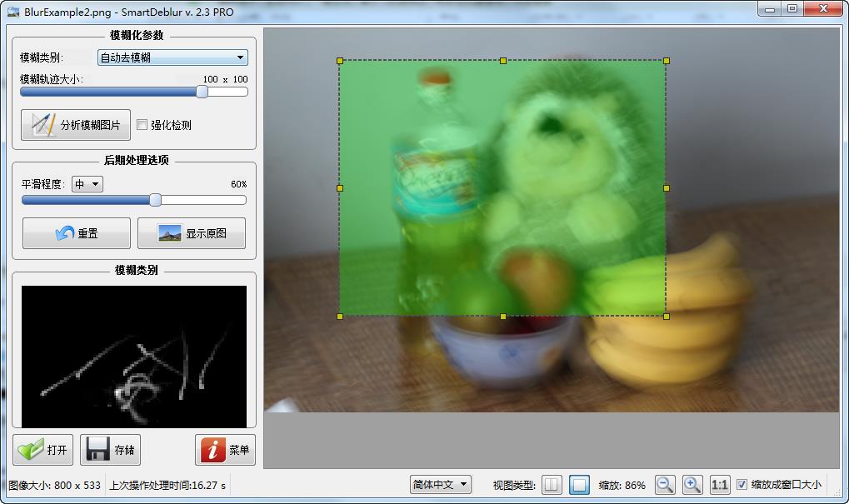The height and width of the screenshot is (504, 849).
Task: Open the 简体中文 language dropdown
Action: point(441,484)
